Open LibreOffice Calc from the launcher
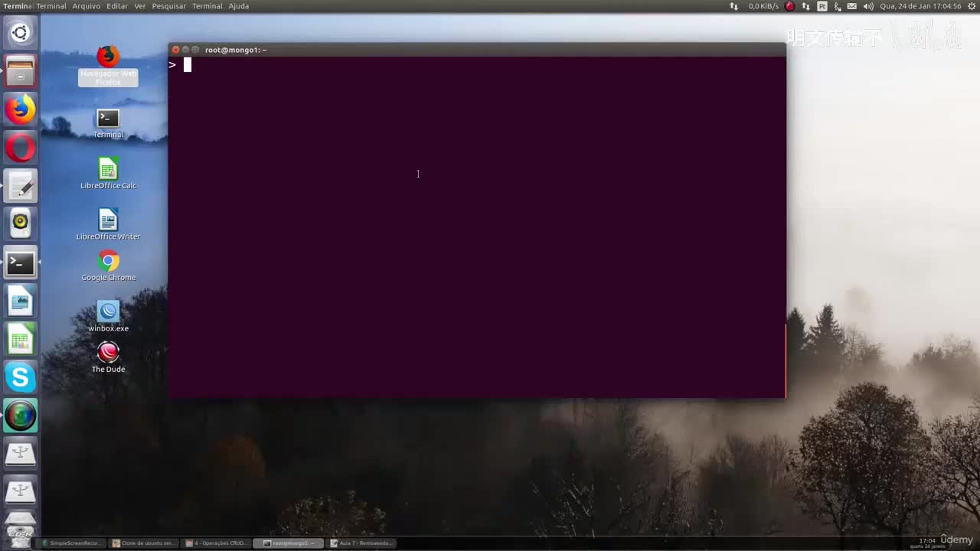The height and width of the screenshot is (551, 980). (x=20, y=339)
